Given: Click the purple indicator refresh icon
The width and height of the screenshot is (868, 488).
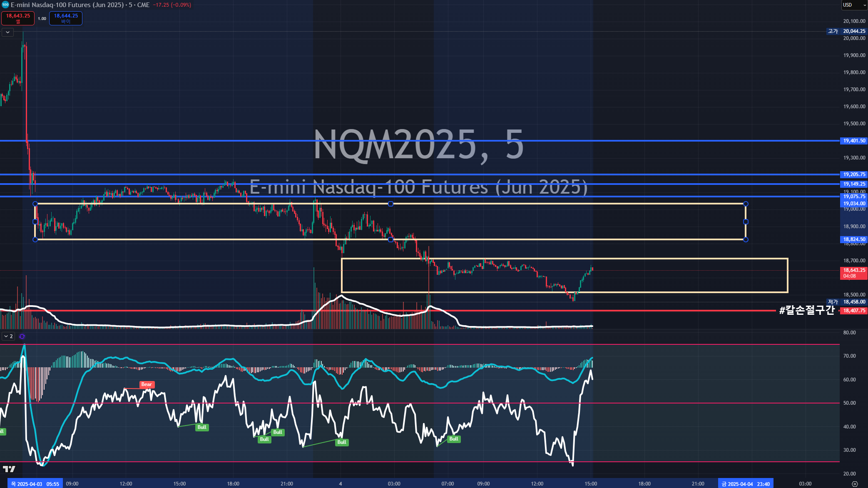Looking at the screenshot, I should tap(22, 336).
